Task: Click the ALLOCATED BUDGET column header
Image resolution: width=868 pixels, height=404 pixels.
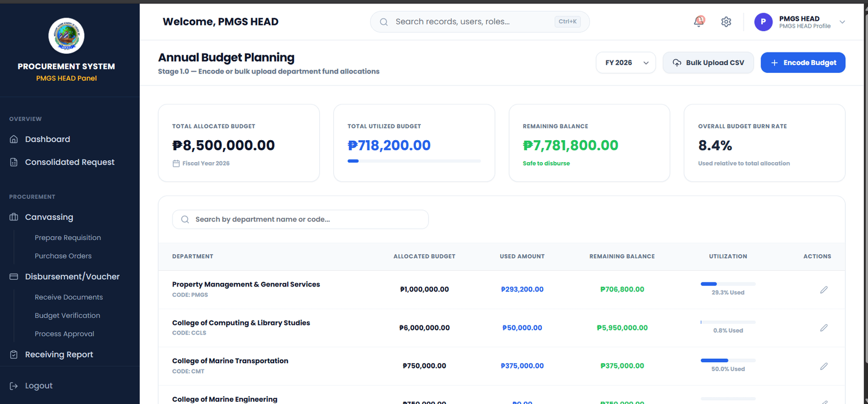Action: 424,257
